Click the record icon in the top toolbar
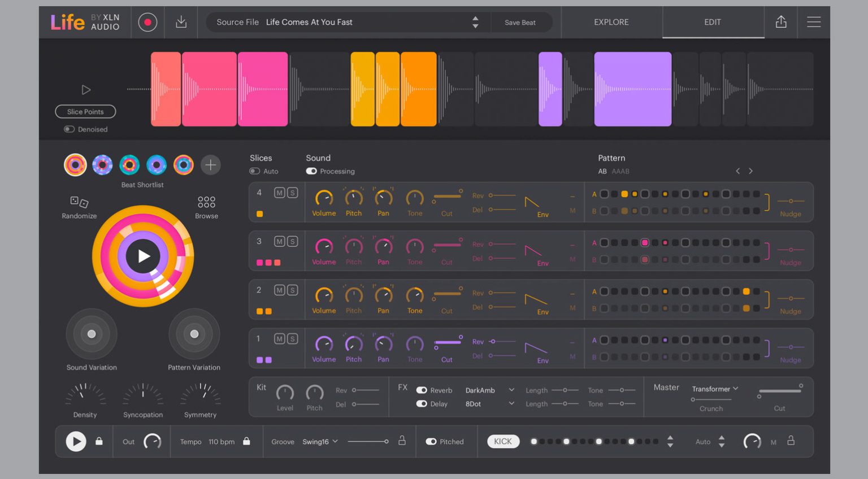The image size is (868, 479). [x=147, y=22]
